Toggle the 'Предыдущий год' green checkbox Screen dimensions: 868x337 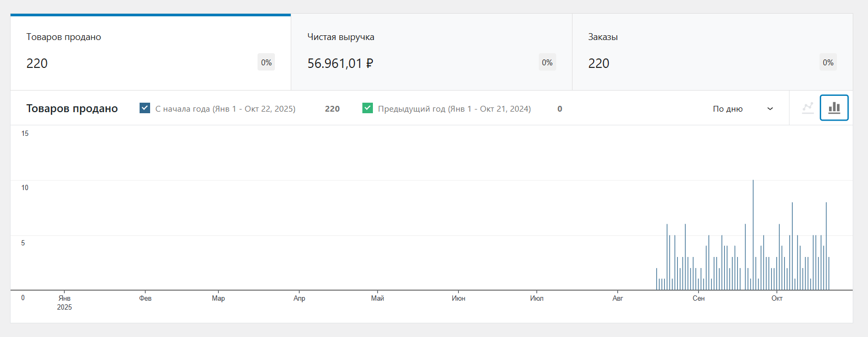[368, 108]
